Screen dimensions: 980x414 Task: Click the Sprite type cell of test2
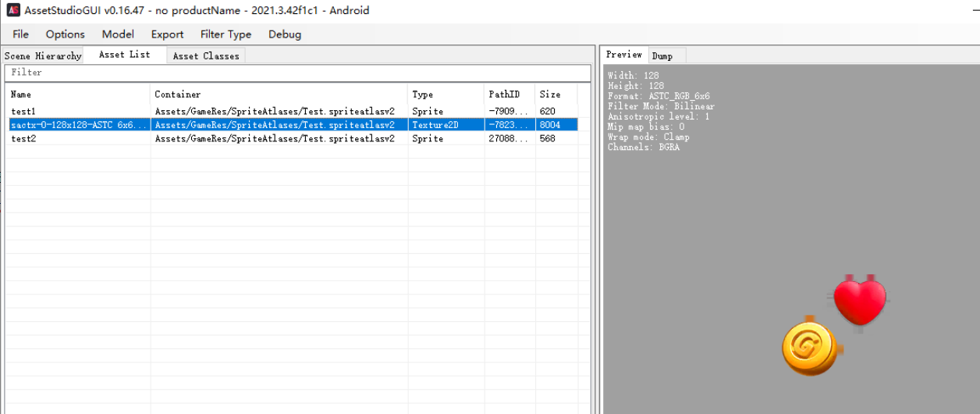(428, 138)
